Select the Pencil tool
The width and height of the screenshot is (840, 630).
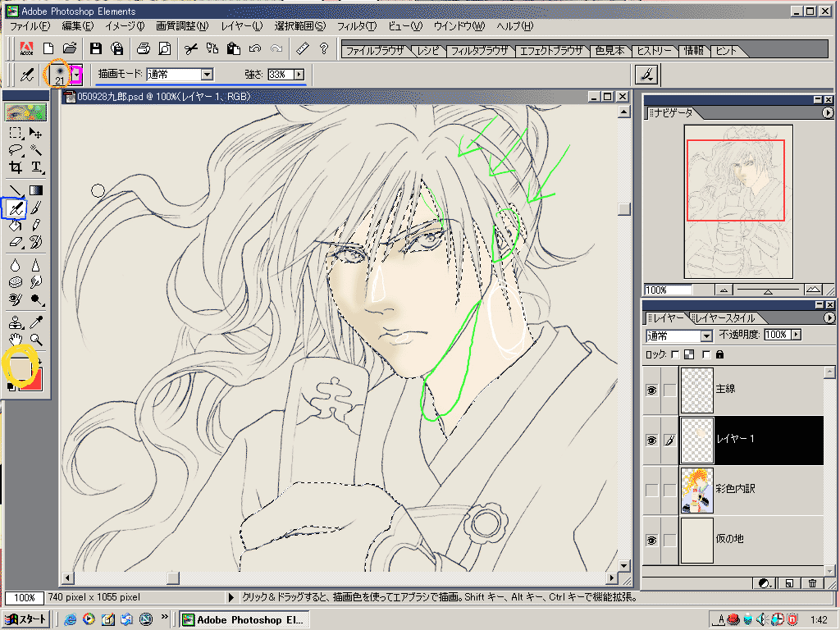tap(36, 225)
